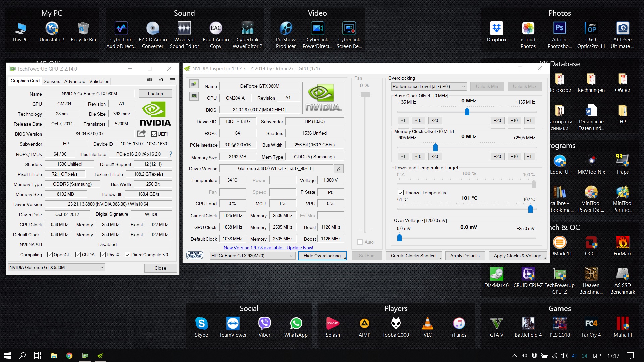Open foobar2000 desktop icon
This screenshot has width=644, height=362.
point(396,327)
